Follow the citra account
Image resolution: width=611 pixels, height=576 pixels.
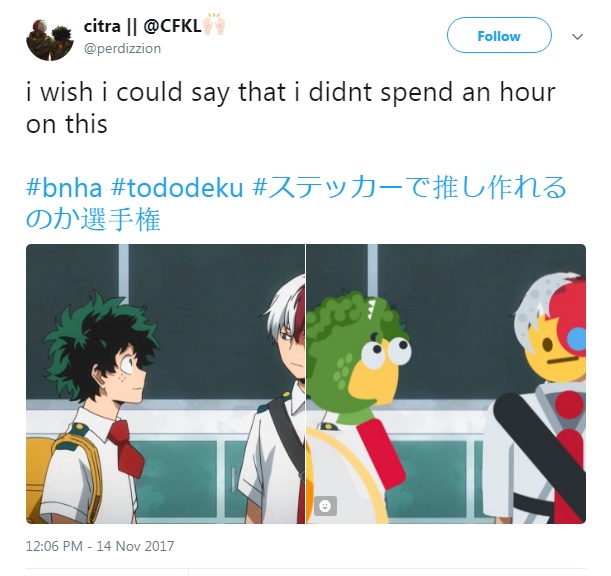[x=499, y=35]
